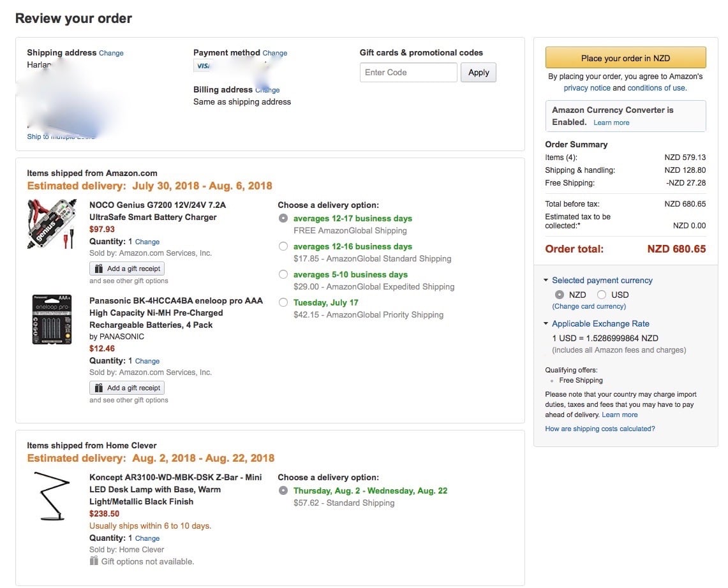The image size is (728, 588).
Task: Select FREE AmazonGlobal Shipping delivery option
Action: [283, 219]
